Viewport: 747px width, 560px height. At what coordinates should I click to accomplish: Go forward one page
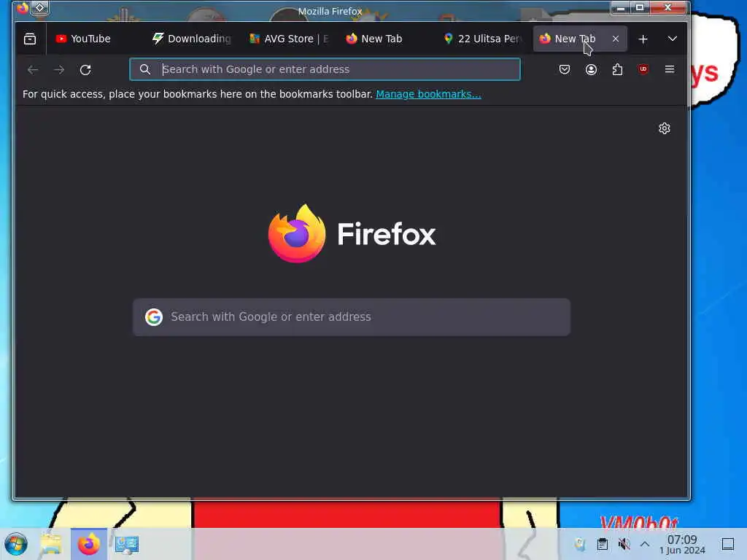59,70
